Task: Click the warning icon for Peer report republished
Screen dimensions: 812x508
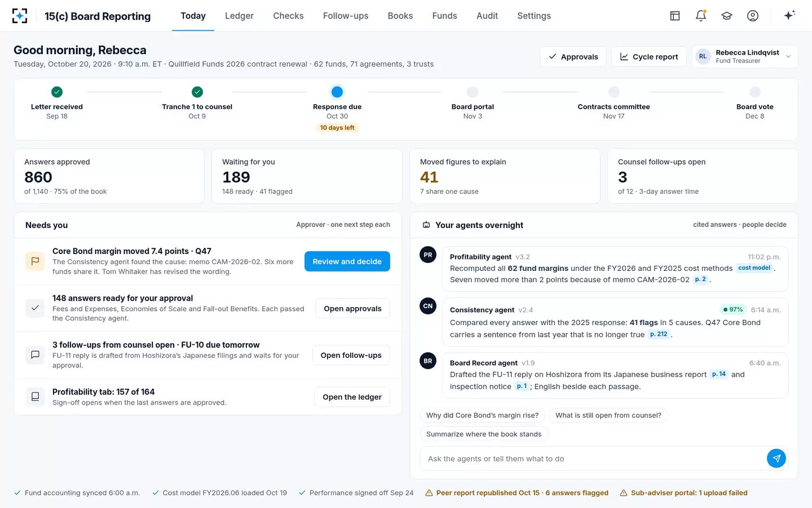Action: (x=429, y=493)
